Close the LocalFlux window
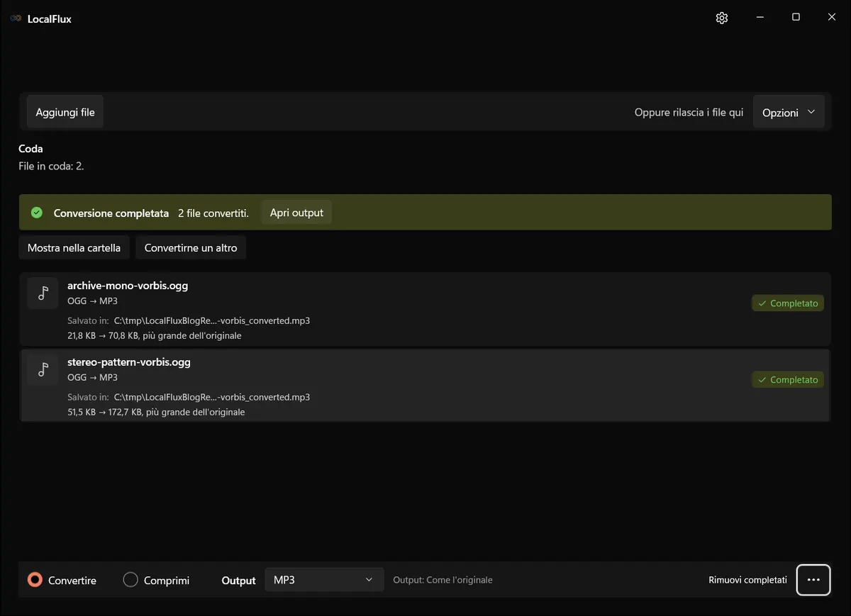 pyautogui.click(x=832, y=18)
